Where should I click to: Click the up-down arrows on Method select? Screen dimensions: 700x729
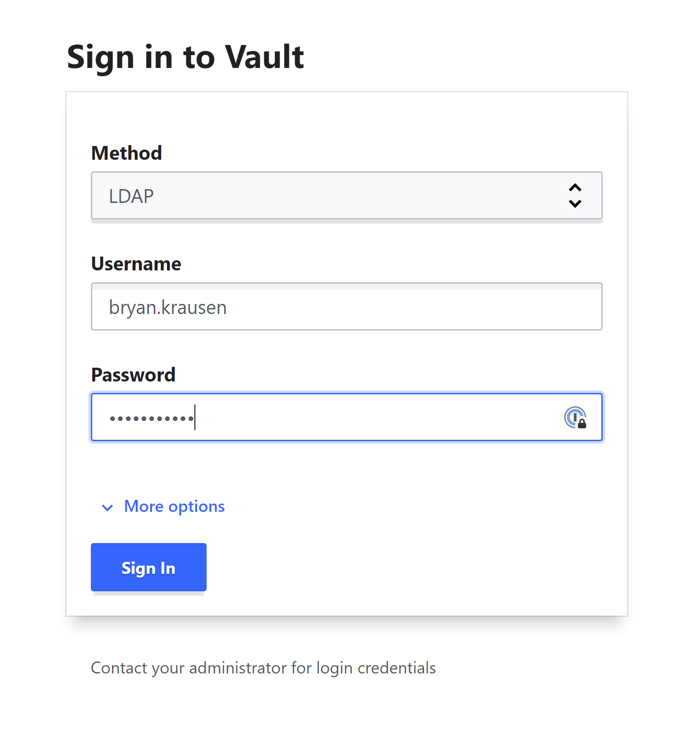coord(575,196)
